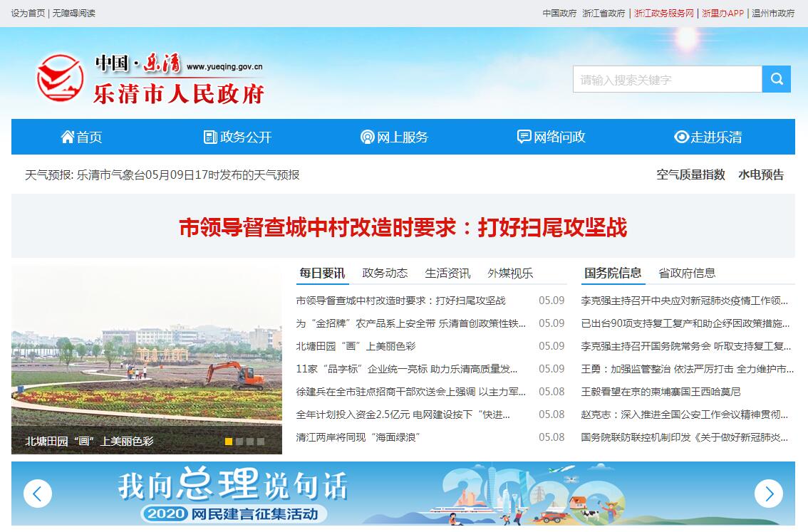Open the red headline about 城中村改造

click(x=403, y=228)
